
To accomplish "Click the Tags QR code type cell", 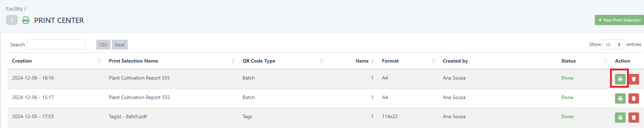I will pos(247,116).
